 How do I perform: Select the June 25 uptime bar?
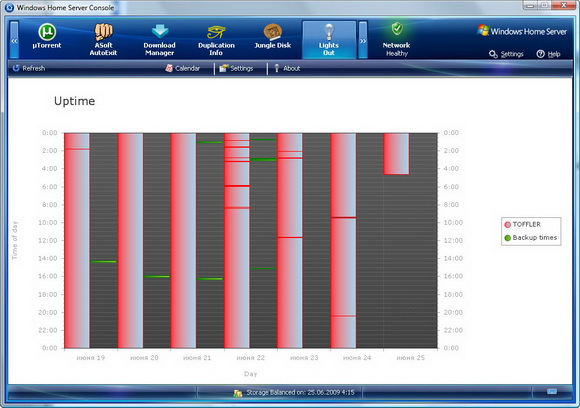coord(396,154)
